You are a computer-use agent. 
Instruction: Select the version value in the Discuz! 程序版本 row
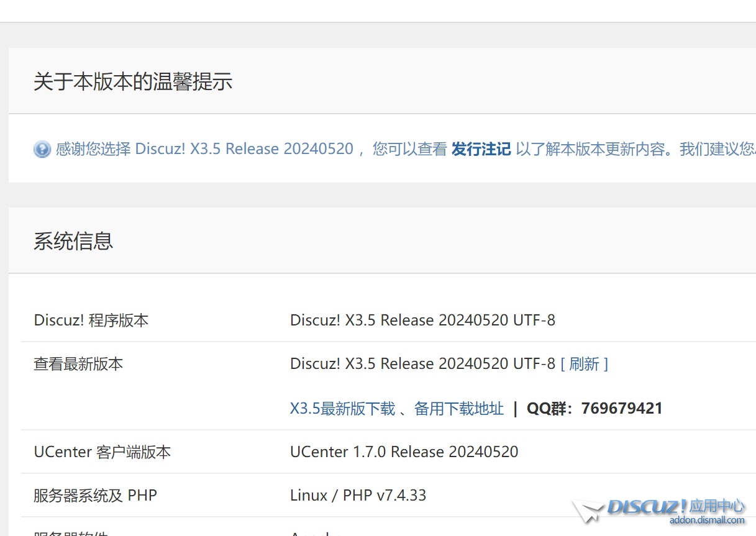click(x=422, y=320)
